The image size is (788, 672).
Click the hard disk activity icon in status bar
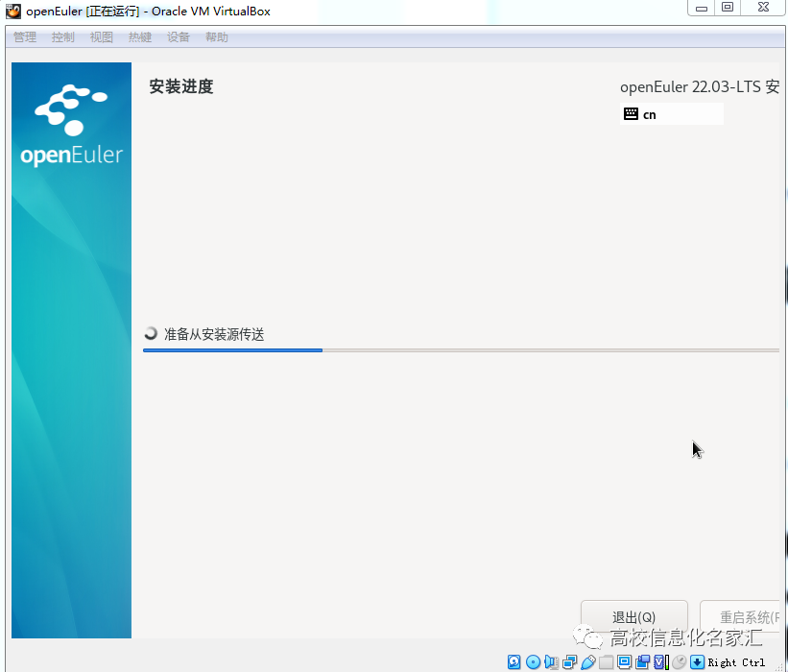tap(514, 661)
